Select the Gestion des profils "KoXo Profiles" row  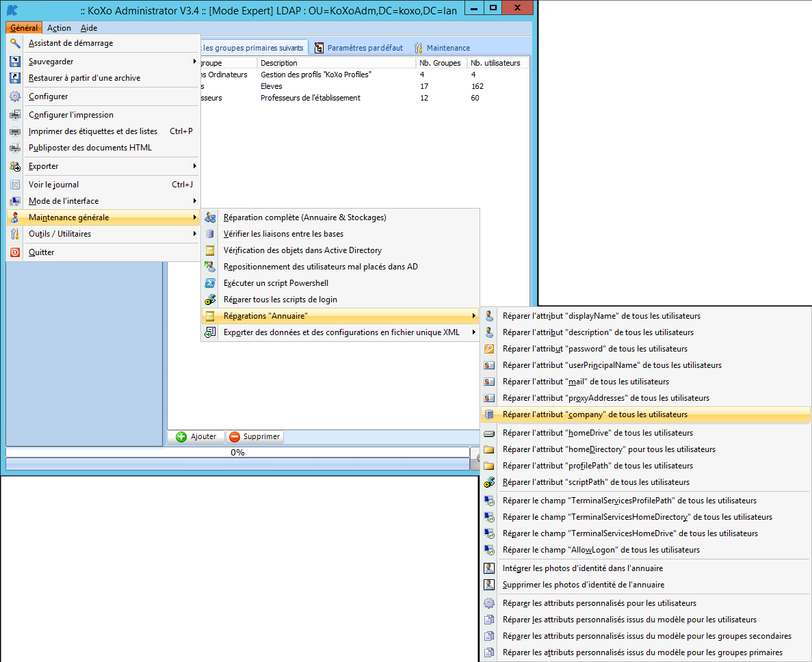pos(316,75)
